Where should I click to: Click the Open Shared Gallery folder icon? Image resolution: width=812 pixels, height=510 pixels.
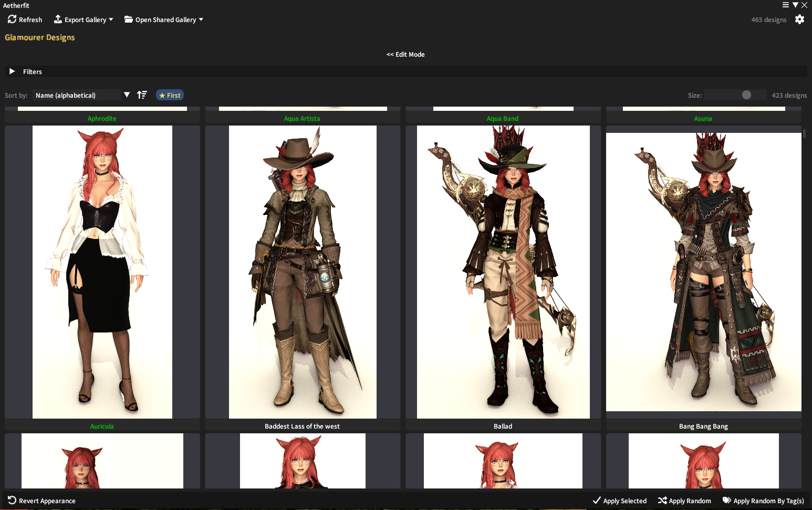(x=129, y=19)
